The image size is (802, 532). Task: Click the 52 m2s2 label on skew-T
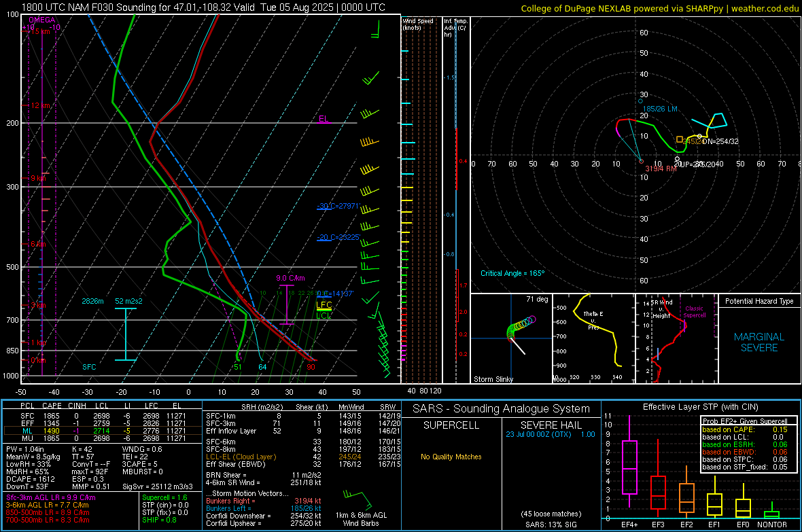click(129, 301)
